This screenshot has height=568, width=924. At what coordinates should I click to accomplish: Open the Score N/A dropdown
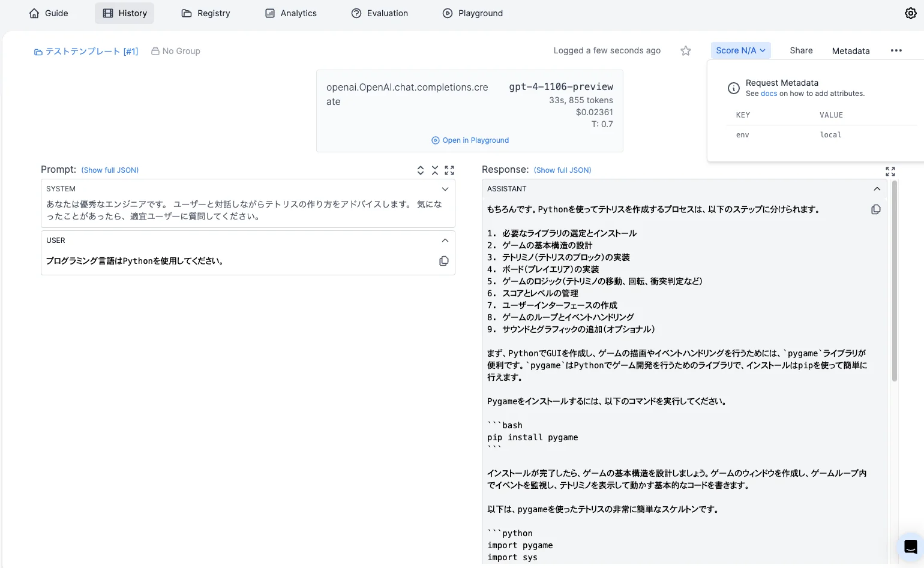740,50
